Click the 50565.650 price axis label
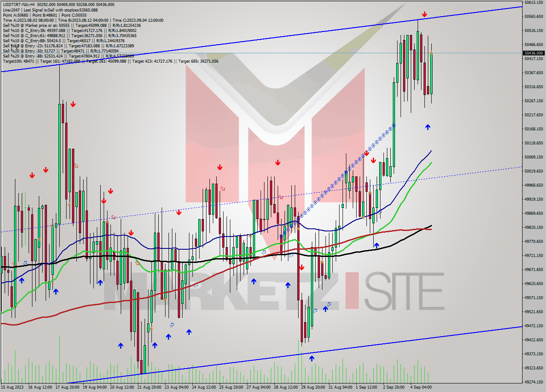 click(534, 17)
